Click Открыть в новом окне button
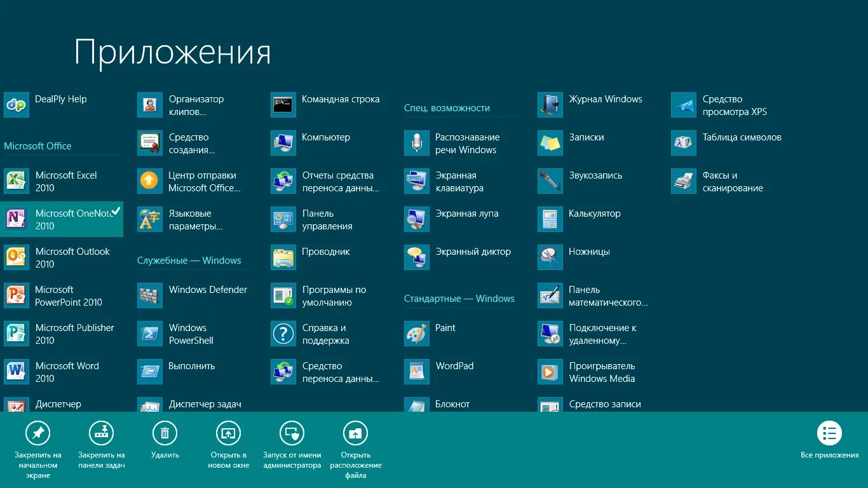 point(229,445)
